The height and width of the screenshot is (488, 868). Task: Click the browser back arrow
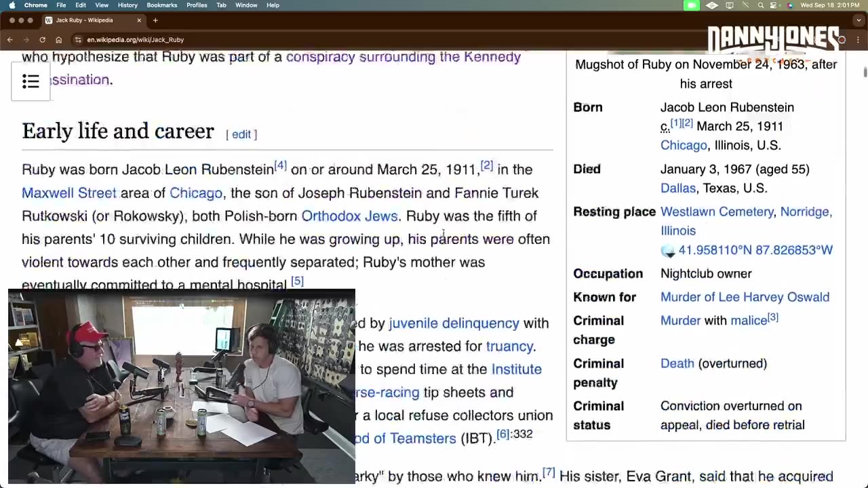tap(10, 39)
